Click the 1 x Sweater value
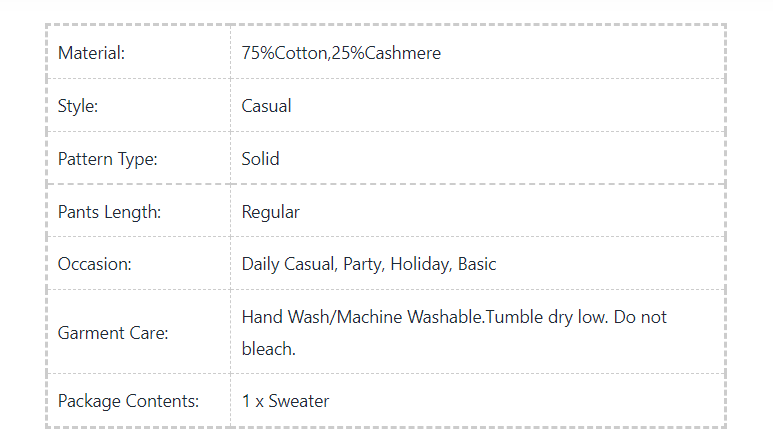The width and height of the screenshot is (773, 435). pyautogui.click(x=285, y=401)
